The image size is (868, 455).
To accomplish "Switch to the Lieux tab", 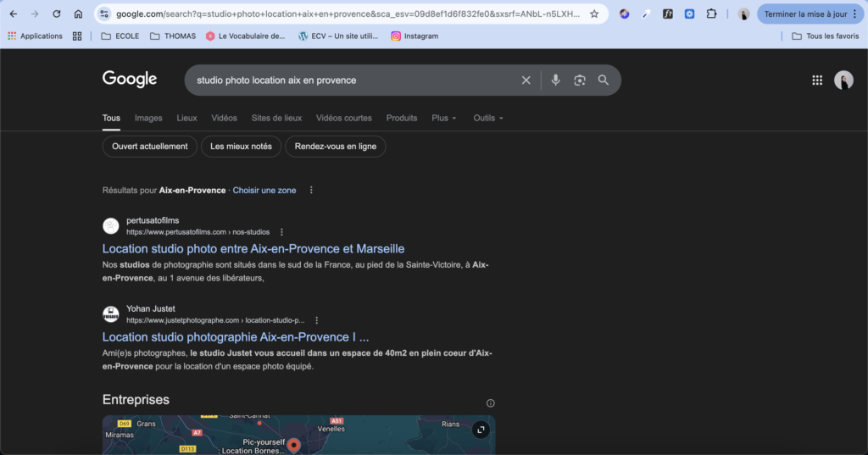I will [186, 118].
